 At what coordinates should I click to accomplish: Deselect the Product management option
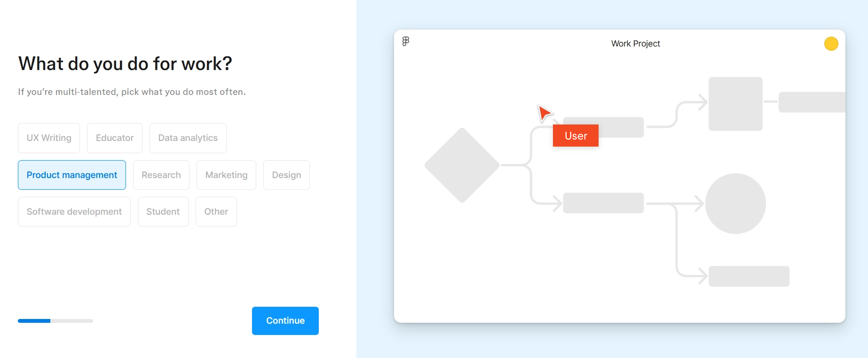click(72, 175)
